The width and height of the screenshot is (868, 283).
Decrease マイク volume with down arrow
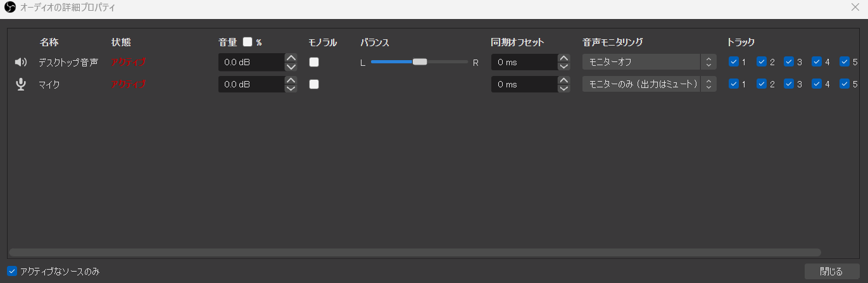pos(291,89)
